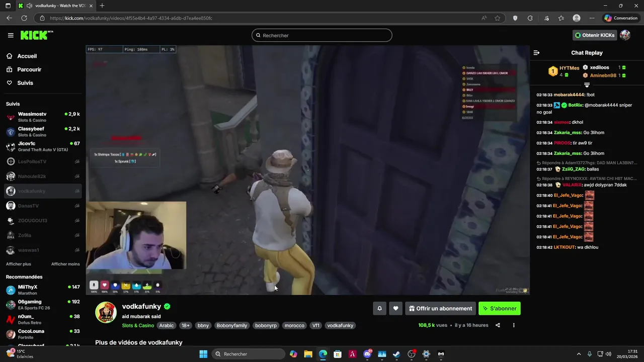Screen dimensions: 644x362
Task: Open the Wassimostv followed channel
Action: (x=43, y=117)
